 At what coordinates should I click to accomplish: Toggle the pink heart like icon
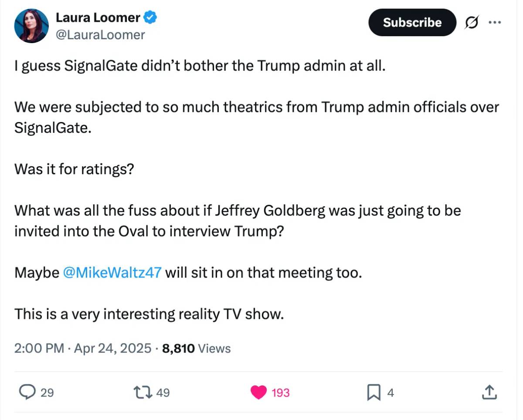(x=259, y=393)
